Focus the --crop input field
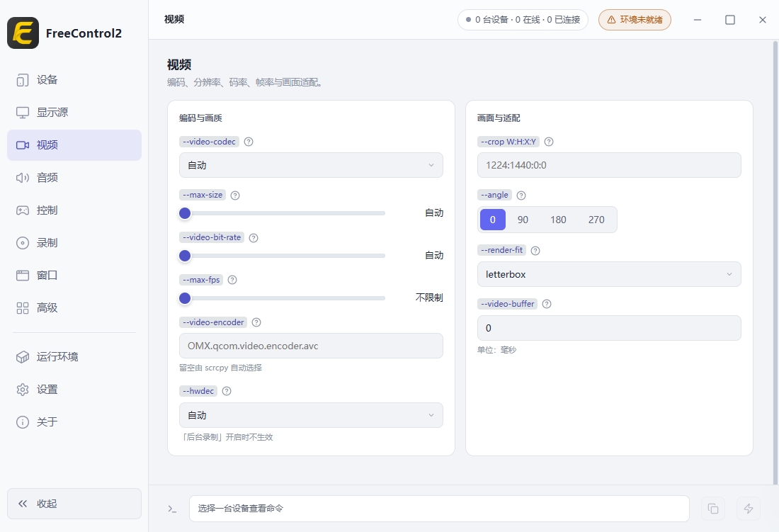The width and height of the screenshot is (779, 532). tap(609, 165)
